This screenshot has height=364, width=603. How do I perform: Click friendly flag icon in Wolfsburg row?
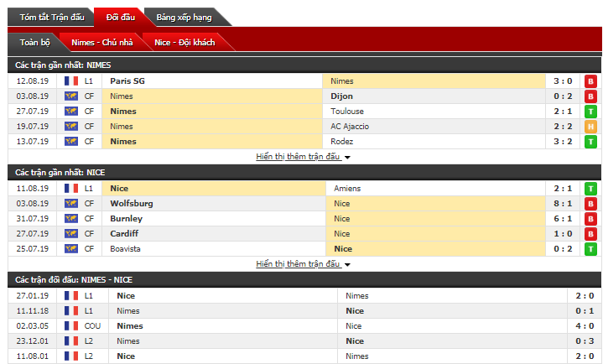click(x=71, y=204)
